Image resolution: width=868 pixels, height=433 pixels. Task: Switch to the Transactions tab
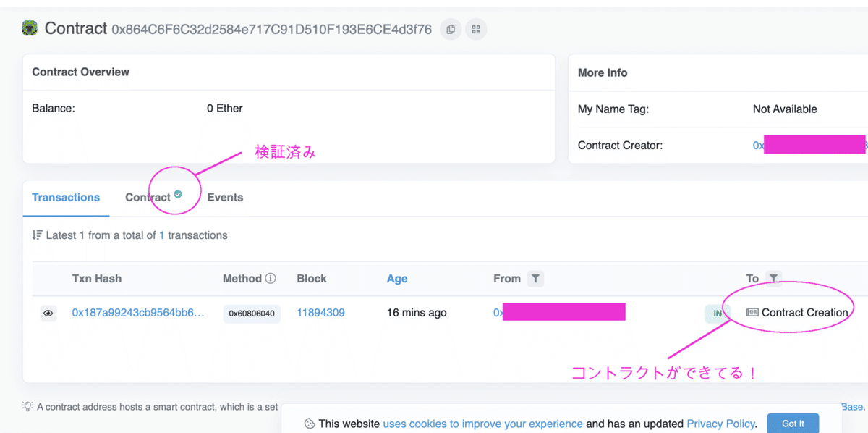point(66,198)
